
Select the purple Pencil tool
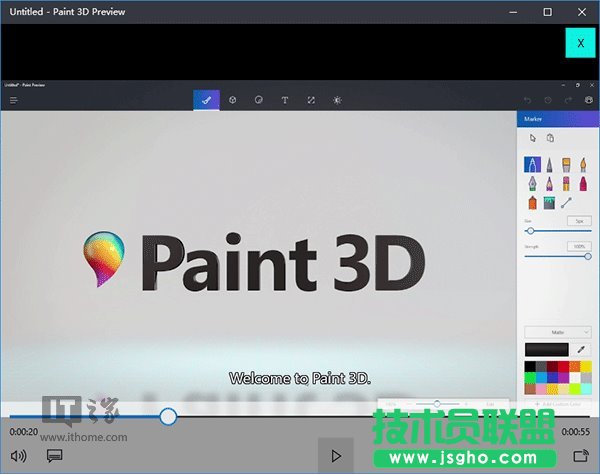pos(549,184)
